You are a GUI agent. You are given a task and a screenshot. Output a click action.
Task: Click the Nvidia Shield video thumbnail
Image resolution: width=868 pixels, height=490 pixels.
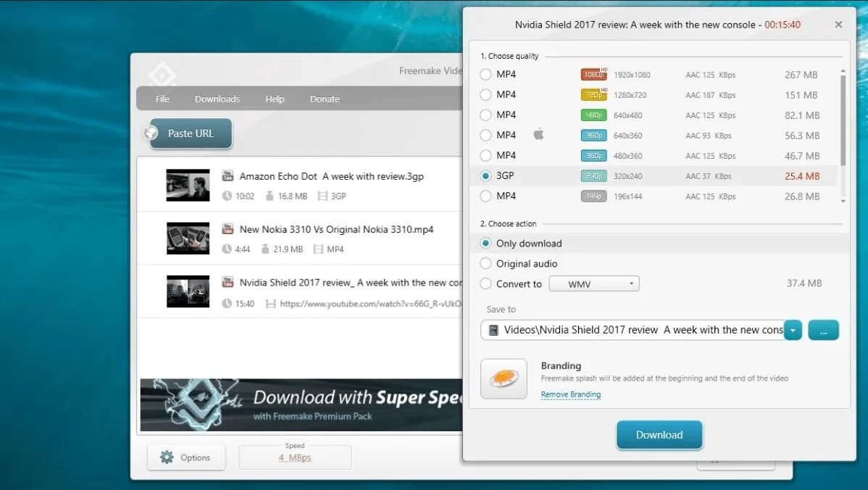click(188, 291)
